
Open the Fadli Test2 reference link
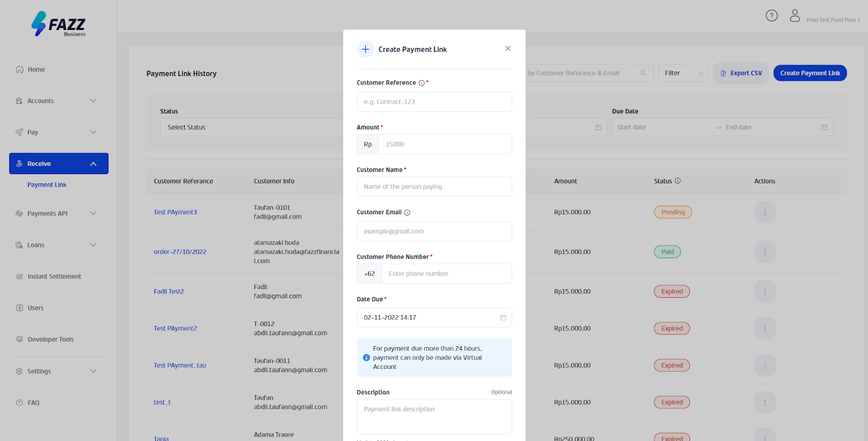coord(169,292)
